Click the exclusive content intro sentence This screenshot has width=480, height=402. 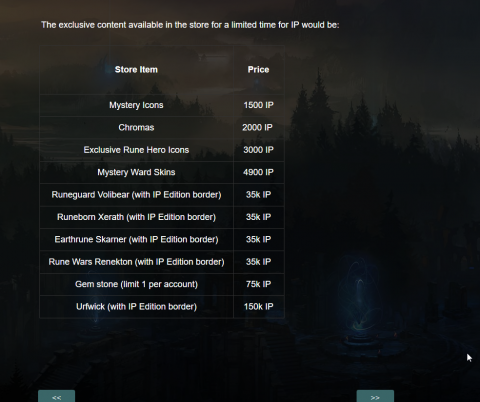190,25
